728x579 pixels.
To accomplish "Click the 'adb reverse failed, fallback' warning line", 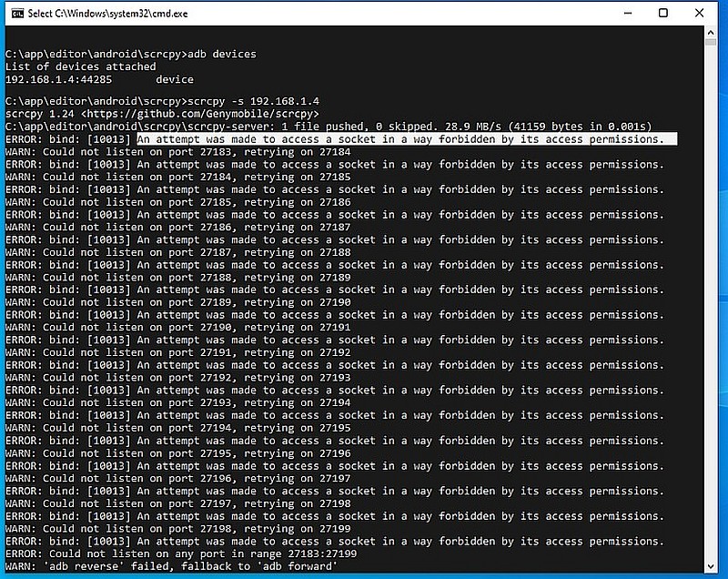I will coord(171,566).
